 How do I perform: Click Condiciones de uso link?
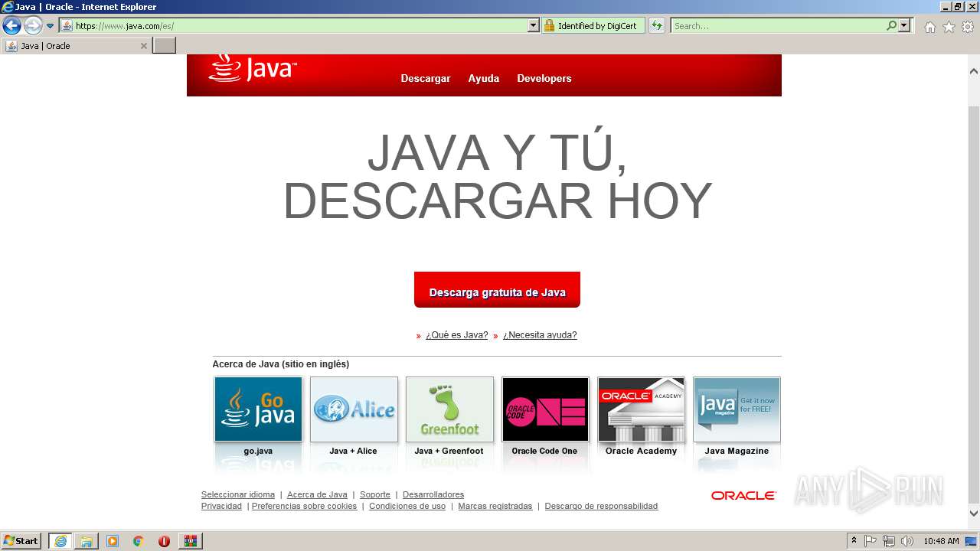(x=407, y=506)
